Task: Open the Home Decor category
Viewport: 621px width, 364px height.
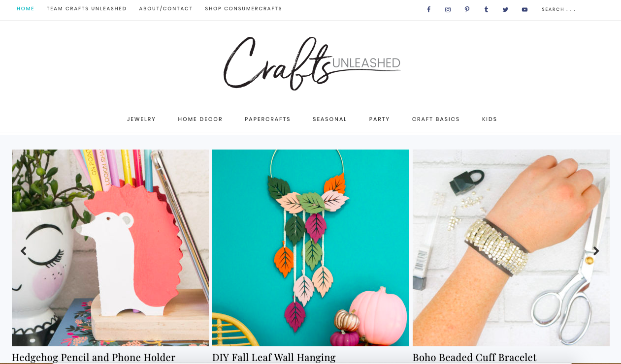Action: tap(200, 119)
